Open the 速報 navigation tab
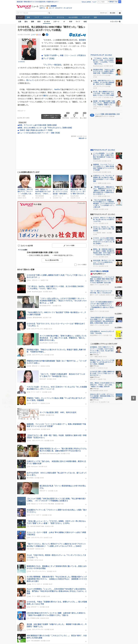Image resolution: width=138 pixels, height=644 pixels. [x=28, y=17]
